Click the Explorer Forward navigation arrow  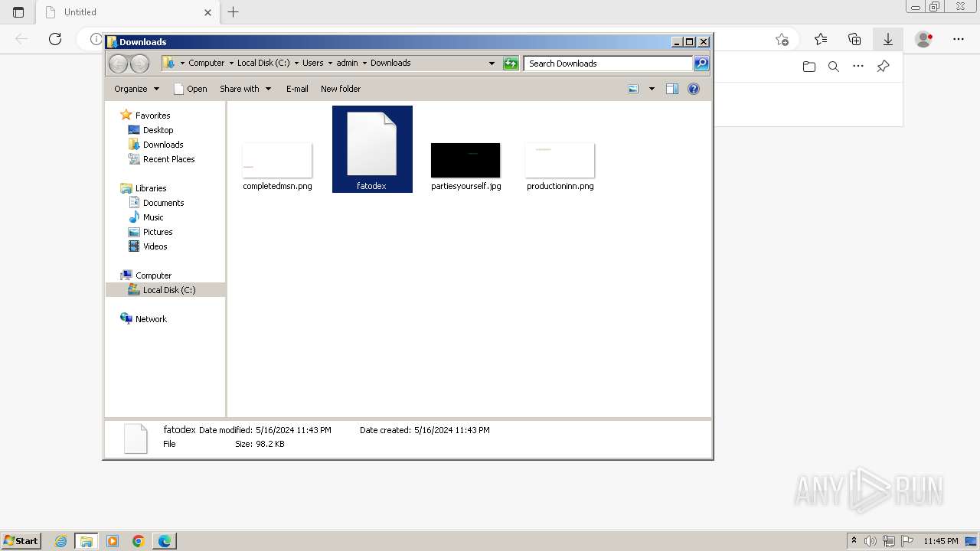pyautogui.click(x=139, y=64)
